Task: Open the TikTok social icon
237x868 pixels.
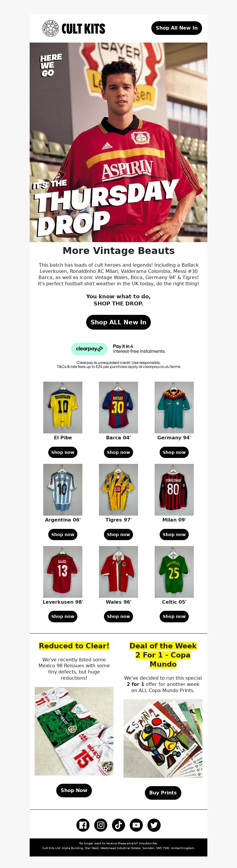Action: [x=118, y=825]
